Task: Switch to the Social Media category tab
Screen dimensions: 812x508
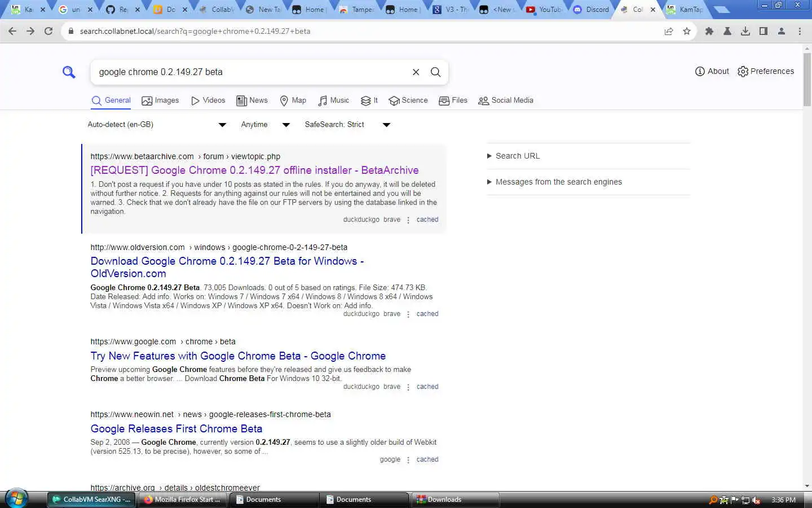Action: (x=506, y=100)
